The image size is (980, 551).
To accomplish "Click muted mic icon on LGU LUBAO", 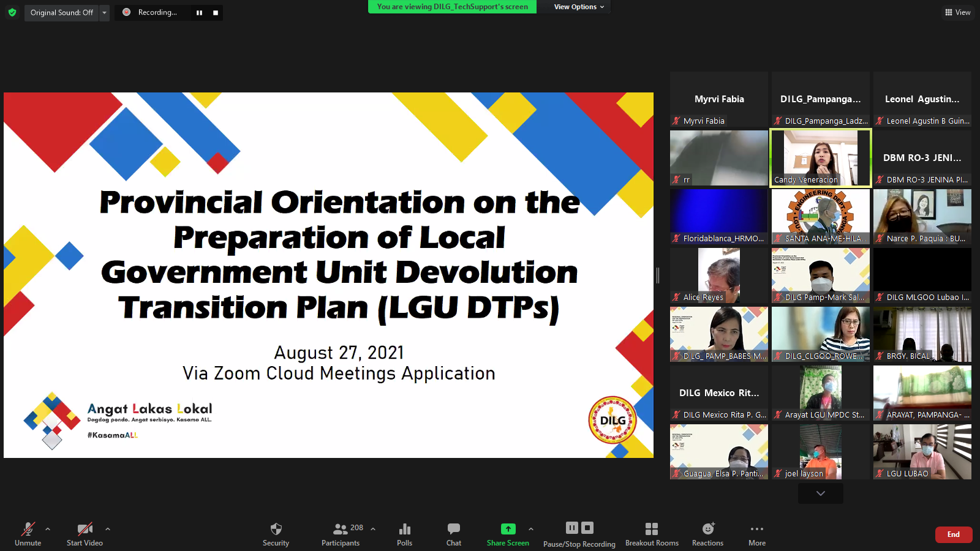I will coord(880,474).
